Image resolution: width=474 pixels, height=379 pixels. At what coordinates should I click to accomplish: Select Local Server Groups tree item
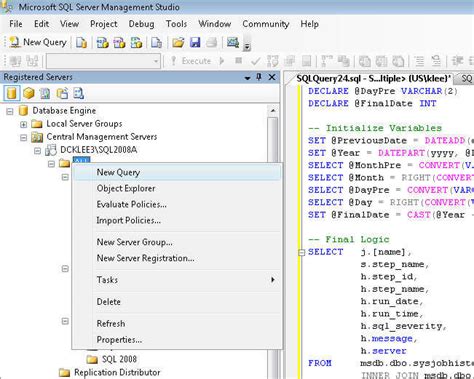(x=84, y=124)
